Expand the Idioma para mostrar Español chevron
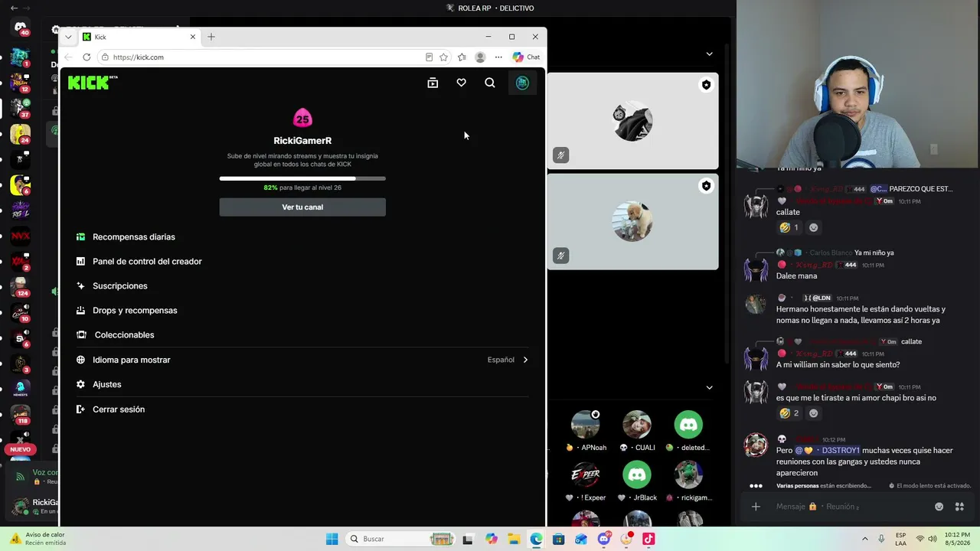This screenshot has width=980, height=551. tap(525, 360)
